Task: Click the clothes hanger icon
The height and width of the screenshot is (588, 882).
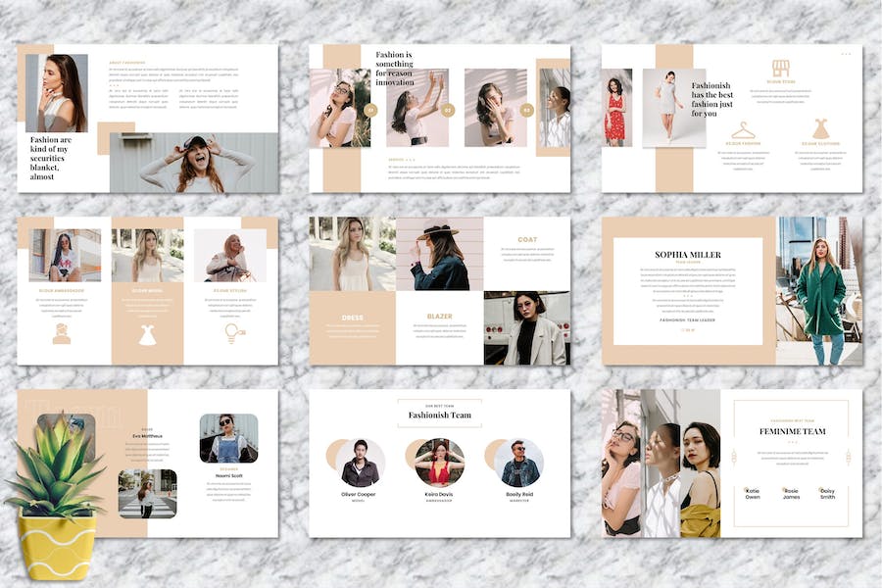Action: [x=743, y=130]
